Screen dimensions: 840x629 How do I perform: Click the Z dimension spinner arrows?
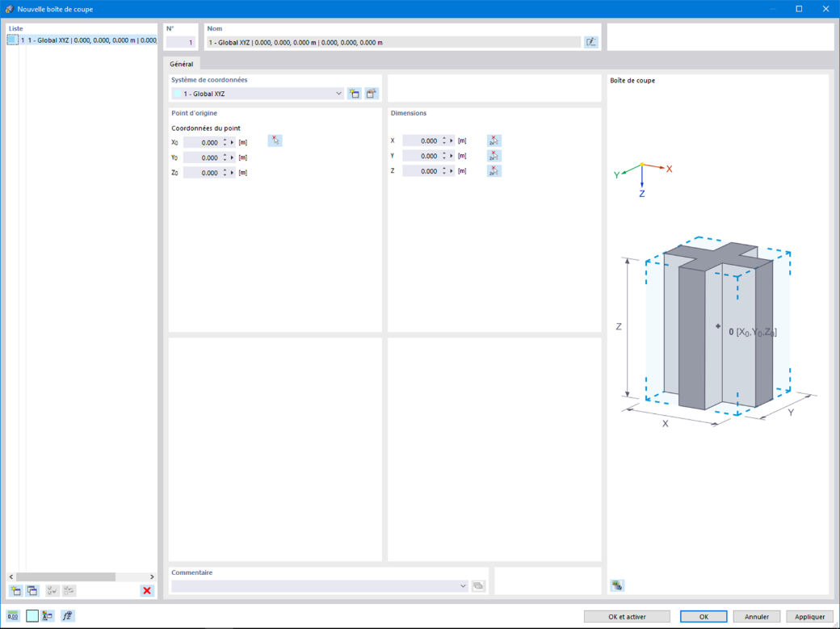(444, 171)
